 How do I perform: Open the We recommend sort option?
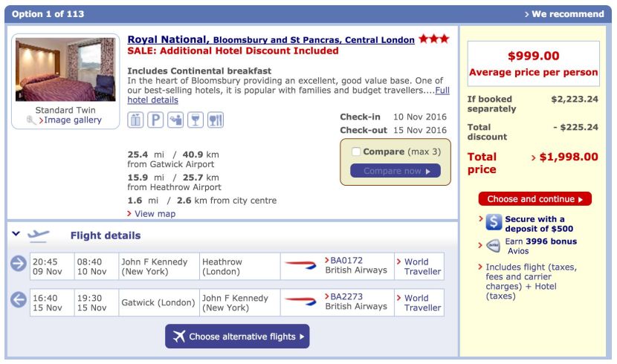[564, 14]
